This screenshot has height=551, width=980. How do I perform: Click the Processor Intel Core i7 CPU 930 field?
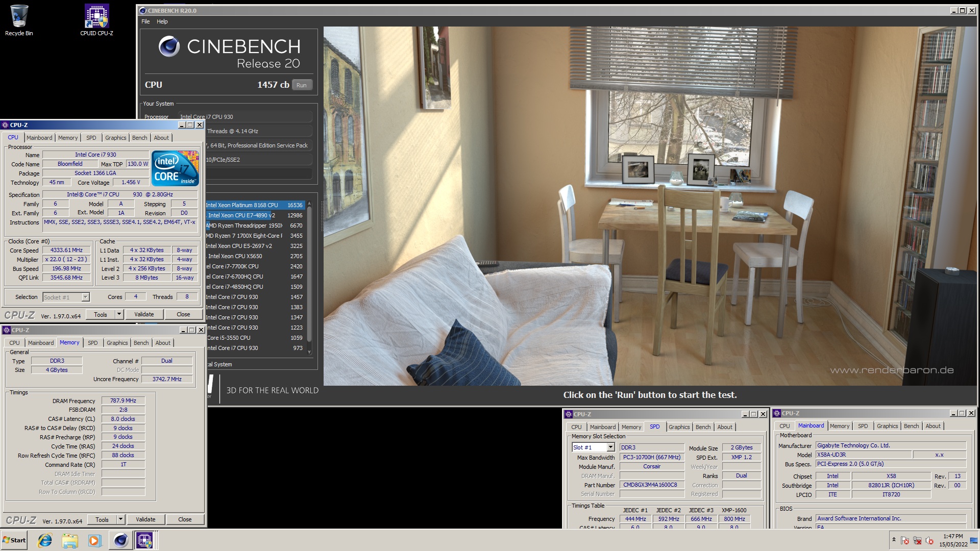click(245, 117)
